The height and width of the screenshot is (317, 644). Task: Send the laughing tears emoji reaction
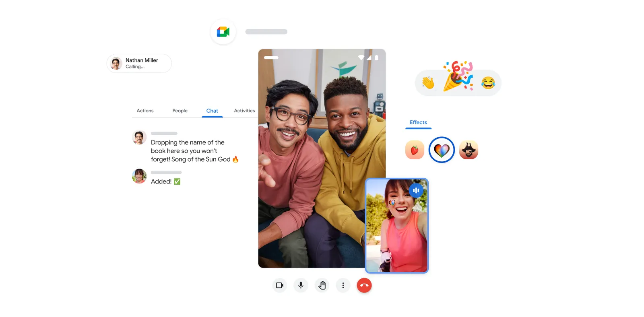coord(488,83)
